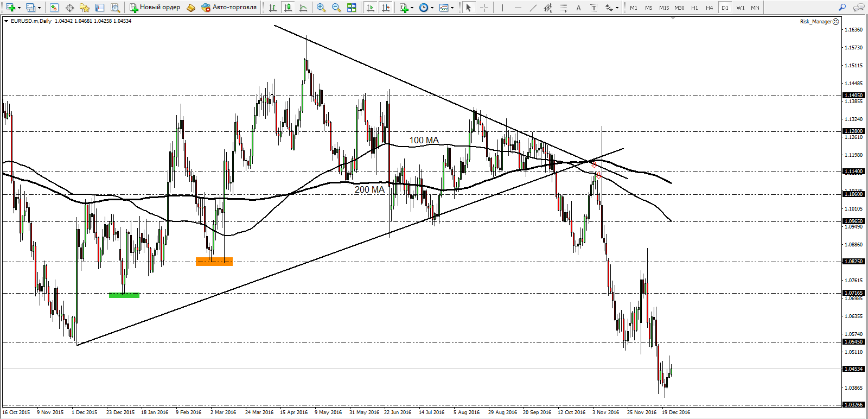This screenshot has width=868, height=419.
Task: Expand the Periods dropdown arrow
Action: click(432, 8)
